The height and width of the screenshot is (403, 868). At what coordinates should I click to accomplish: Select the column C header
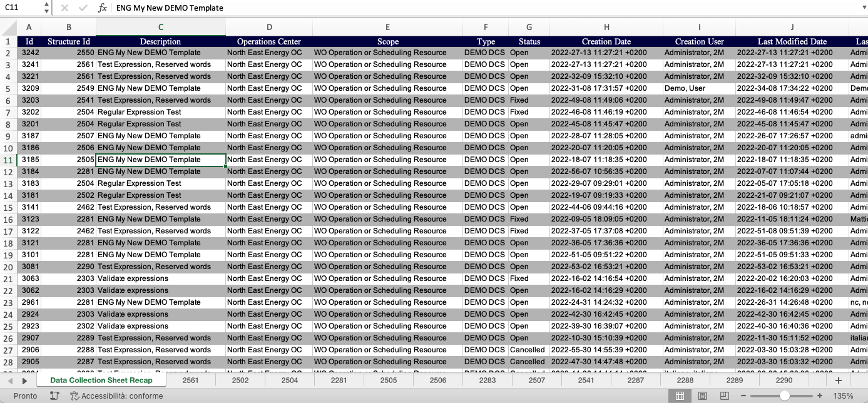coord(161,27)
